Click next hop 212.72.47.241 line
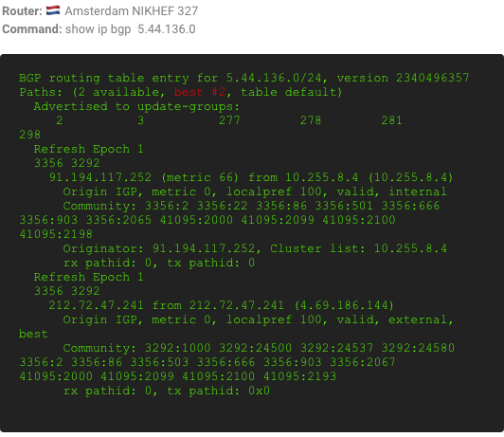Screen dimensions: 504x437 [x=221, y=305]
